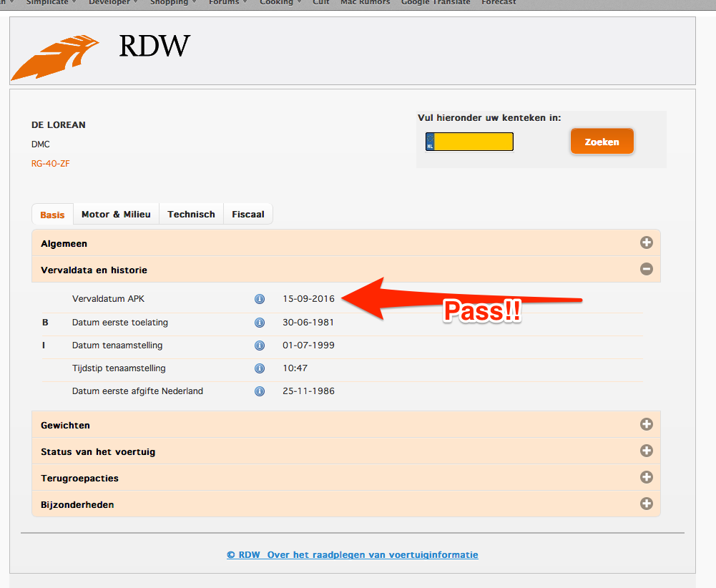Select the Fiscaal tab
Image resolution: width=716 pixels, height=588 pixels.
247,215
